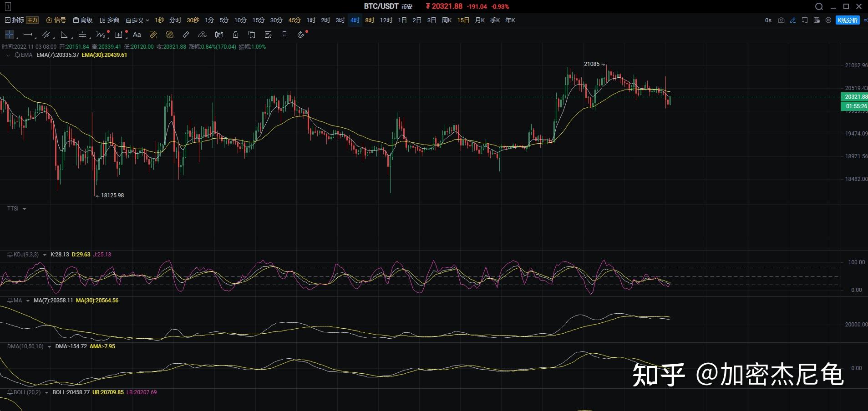This screenshot has height=411, width=868.
Task: Click the K线分析 button
Action: [x=848, y=20]
